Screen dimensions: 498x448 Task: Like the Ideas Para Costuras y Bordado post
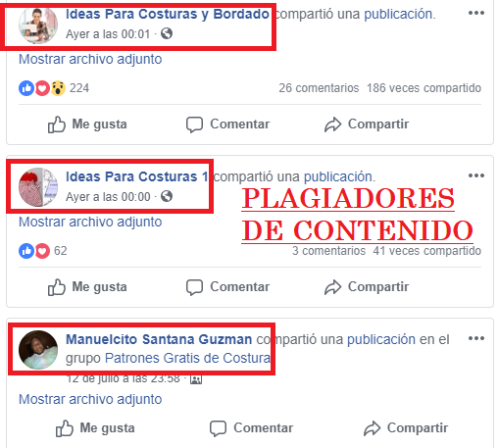point(87,124)
